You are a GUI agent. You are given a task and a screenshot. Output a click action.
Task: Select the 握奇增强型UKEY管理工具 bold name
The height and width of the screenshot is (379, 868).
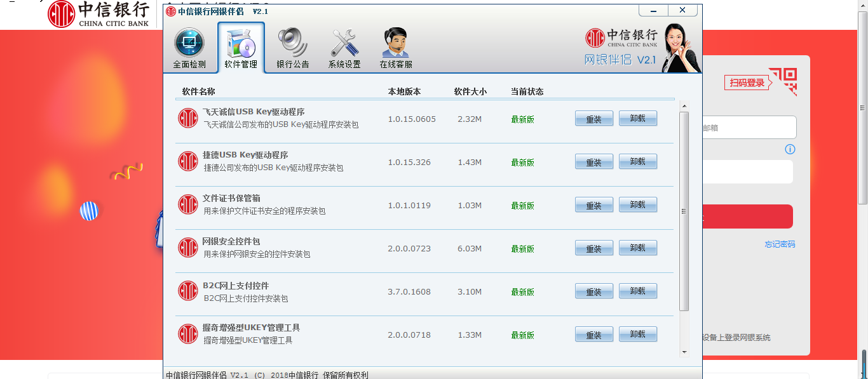251,328
